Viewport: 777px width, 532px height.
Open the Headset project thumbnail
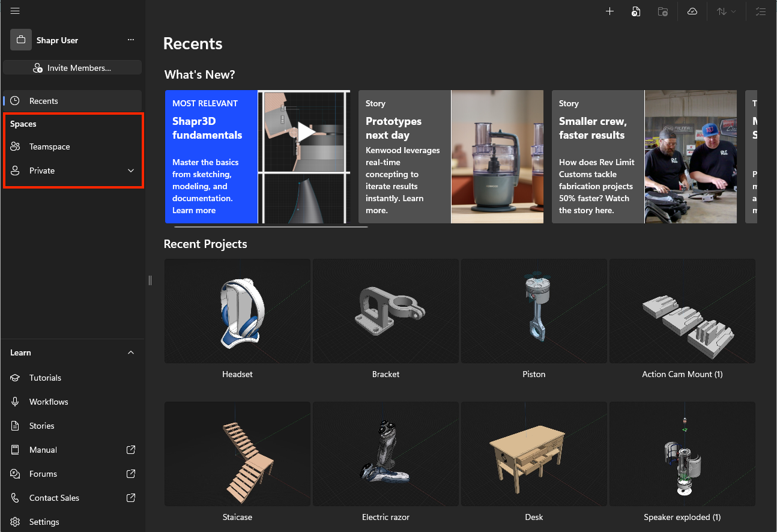coord(237,311)
